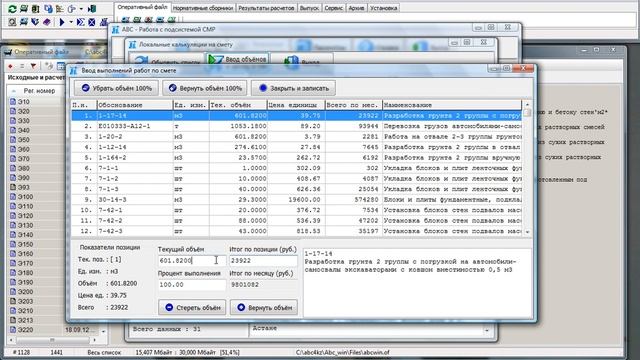Click the table's scroll down arrow
Image resolution: width=640 pixels, height=360 pixels.
(x=527, y=232)
